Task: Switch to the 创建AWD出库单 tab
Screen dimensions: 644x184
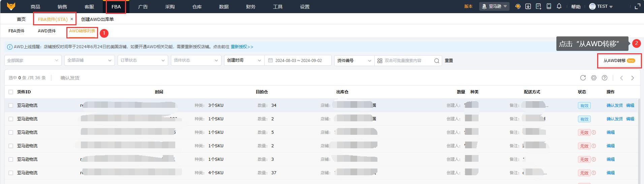Action: pyautogui.click(x=97, y=19)
